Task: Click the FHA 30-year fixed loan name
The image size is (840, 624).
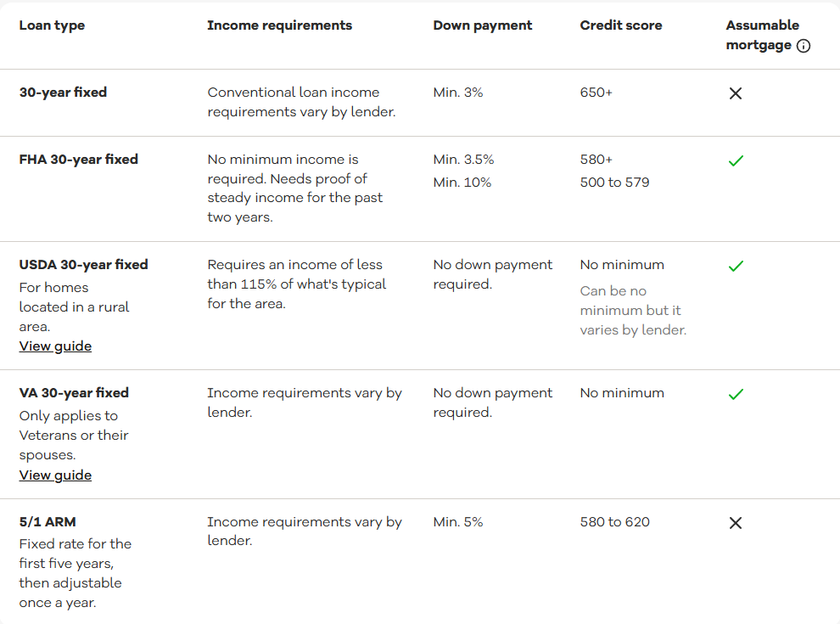Action: coord(79,160)
